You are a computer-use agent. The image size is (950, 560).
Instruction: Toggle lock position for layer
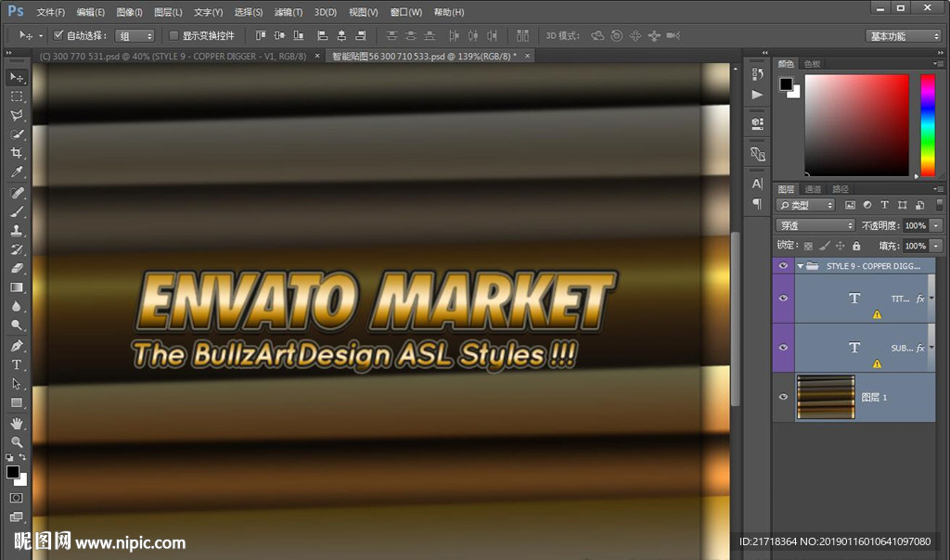coord(840,246)
